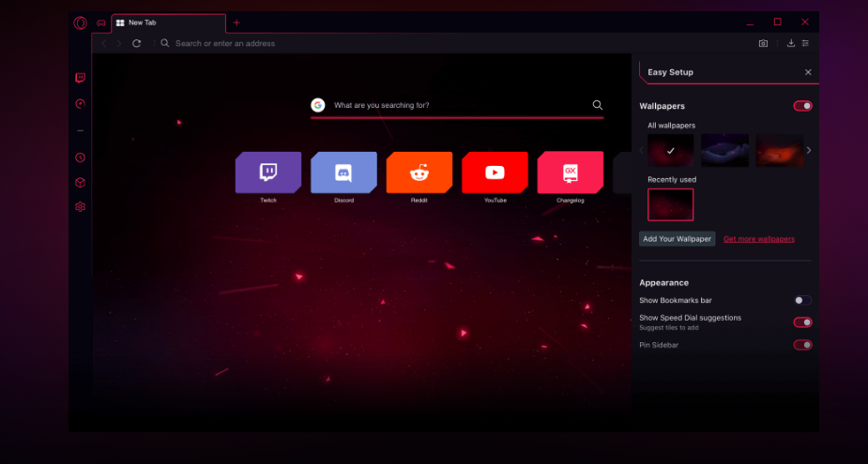
Task: Show next wallpapers with right chevron
Action: click(809, 150)
